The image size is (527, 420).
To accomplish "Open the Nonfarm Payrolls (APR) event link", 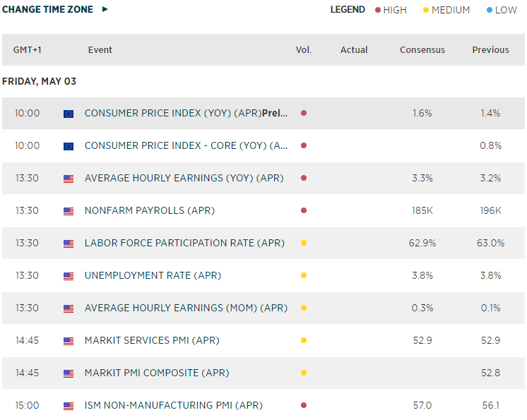I will click(x=150, y=210).
